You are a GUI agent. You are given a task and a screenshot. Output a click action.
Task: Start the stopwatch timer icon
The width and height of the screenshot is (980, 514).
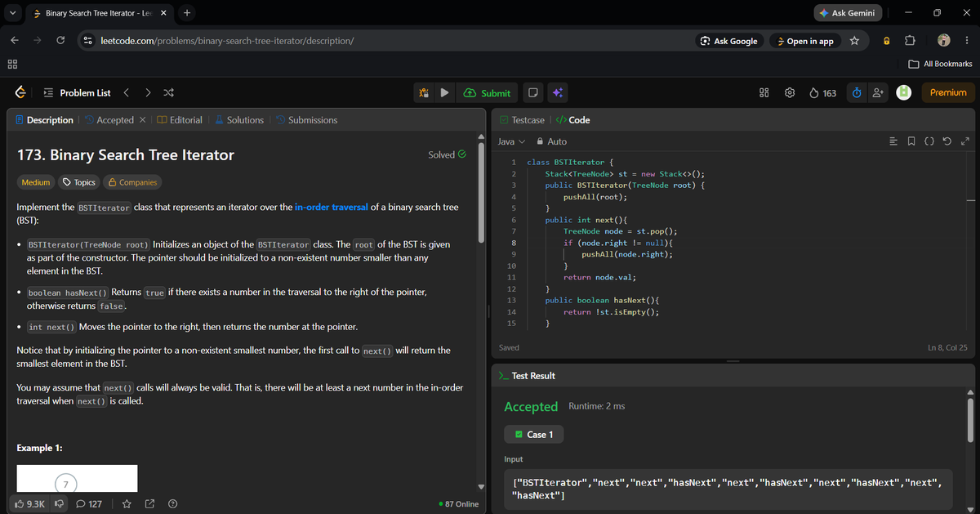855,93
